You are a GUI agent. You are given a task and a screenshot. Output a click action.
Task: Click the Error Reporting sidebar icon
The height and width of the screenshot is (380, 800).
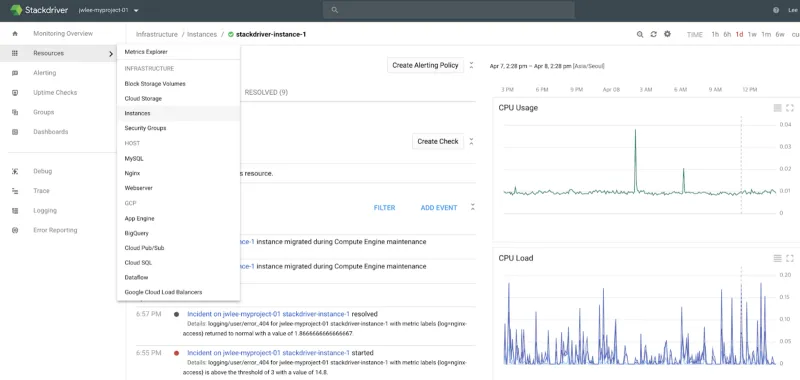click(x=15, y=230)
